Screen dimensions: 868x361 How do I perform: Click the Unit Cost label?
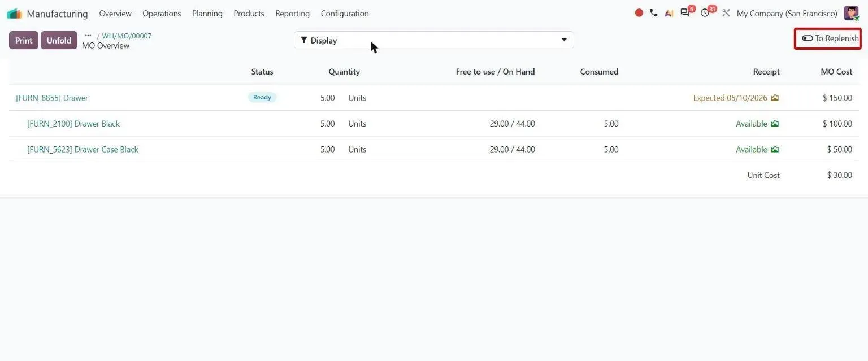(x=763, y=175)
